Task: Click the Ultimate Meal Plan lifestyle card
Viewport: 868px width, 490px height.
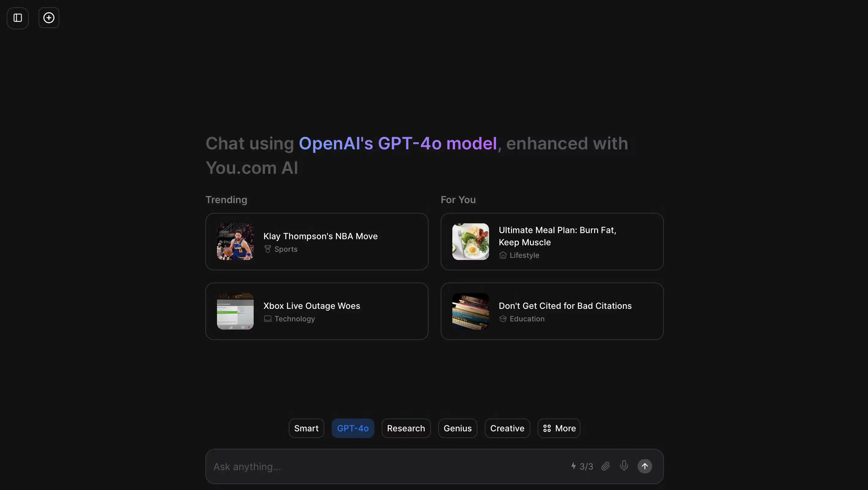Action: [x=551, y=241]
